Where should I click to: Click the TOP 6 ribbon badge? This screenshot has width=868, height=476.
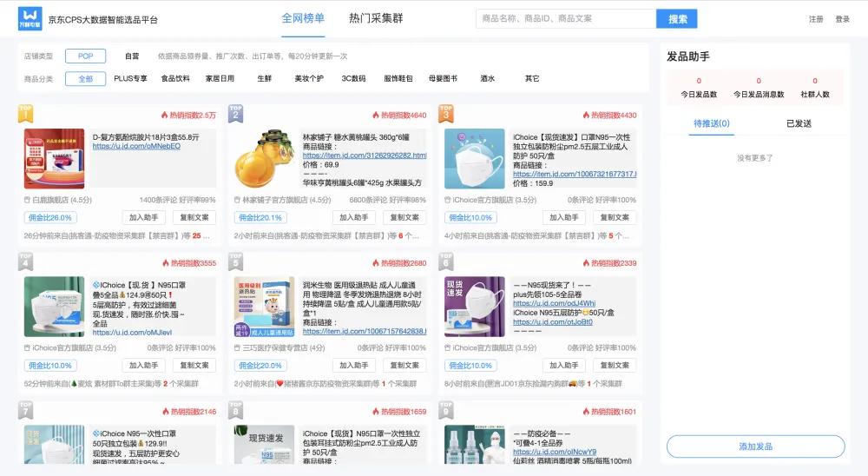tap(446, 261)
